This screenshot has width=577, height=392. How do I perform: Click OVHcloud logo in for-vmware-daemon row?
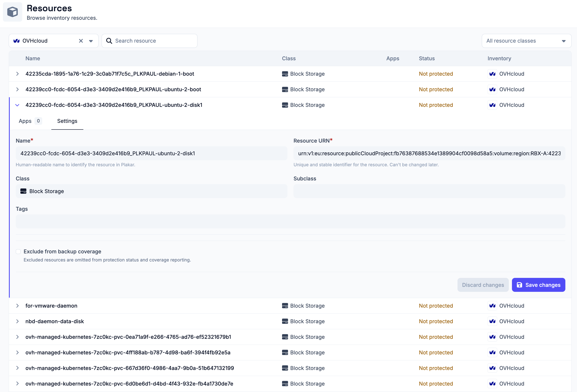[492, 306]
